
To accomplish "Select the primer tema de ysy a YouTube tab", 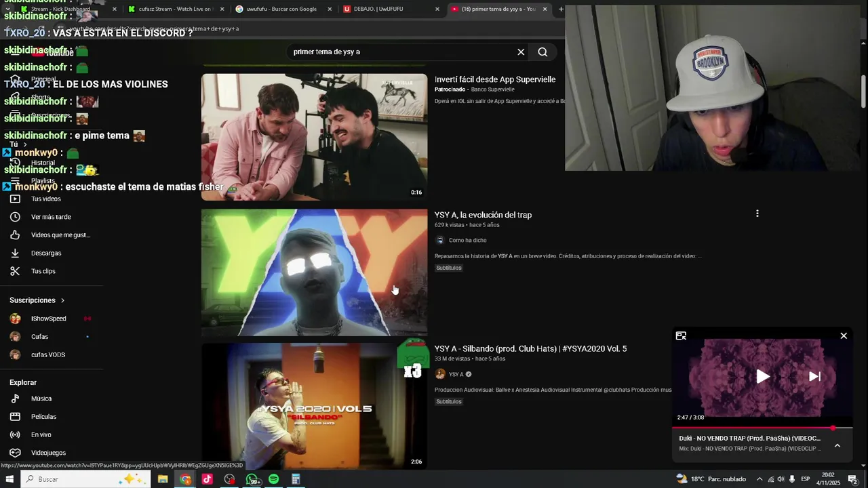I will 498,9.
